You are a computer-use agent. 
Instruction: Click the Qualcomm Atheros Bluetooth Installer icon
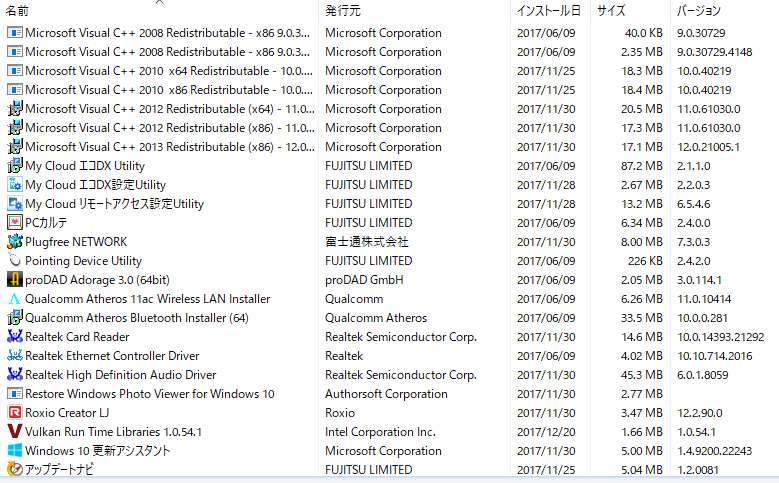click(15, 318)
